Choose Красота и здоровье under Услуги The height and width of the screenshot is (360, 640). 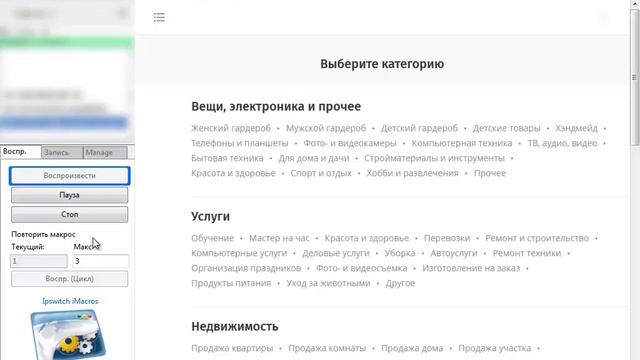click(x=367, y=238)
